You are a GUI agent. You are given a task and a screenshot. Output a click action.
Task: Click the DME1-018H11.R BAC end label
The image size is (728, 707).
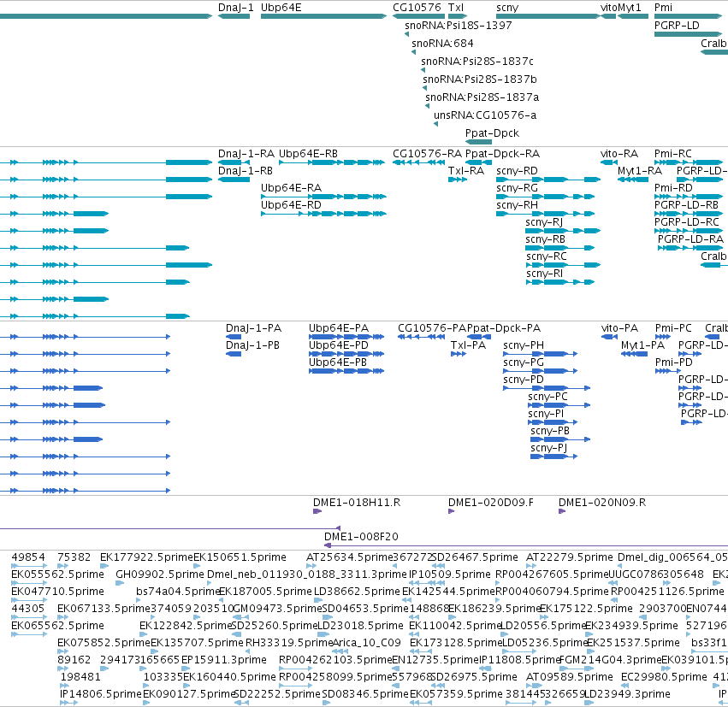point(357,503)
